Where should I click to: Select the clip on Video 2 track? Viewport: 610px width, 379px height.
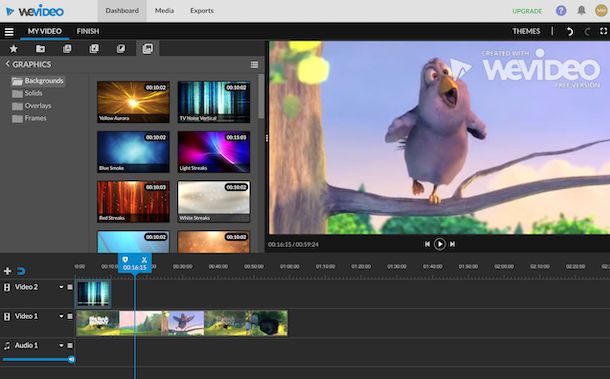tap(93, 294)
